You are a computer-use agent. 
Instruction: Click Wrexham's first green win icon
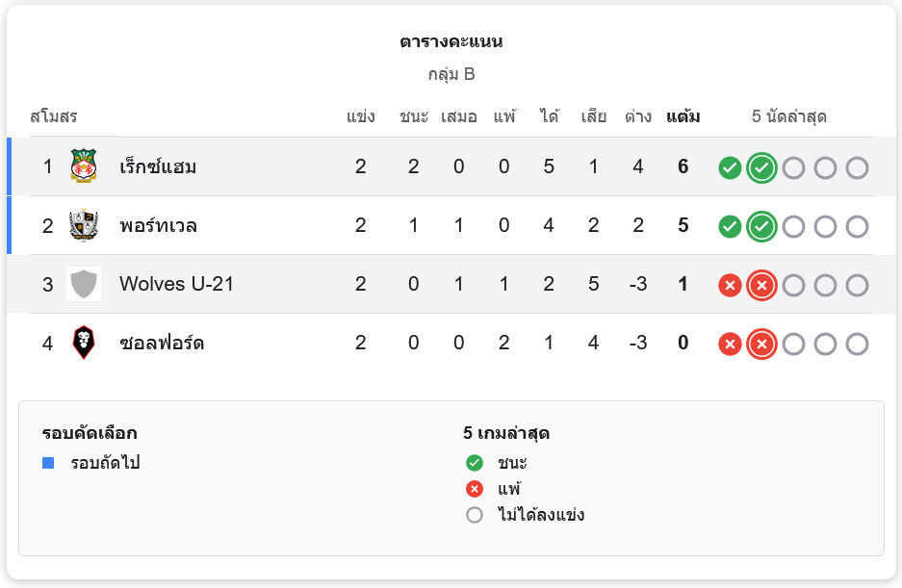730,168
